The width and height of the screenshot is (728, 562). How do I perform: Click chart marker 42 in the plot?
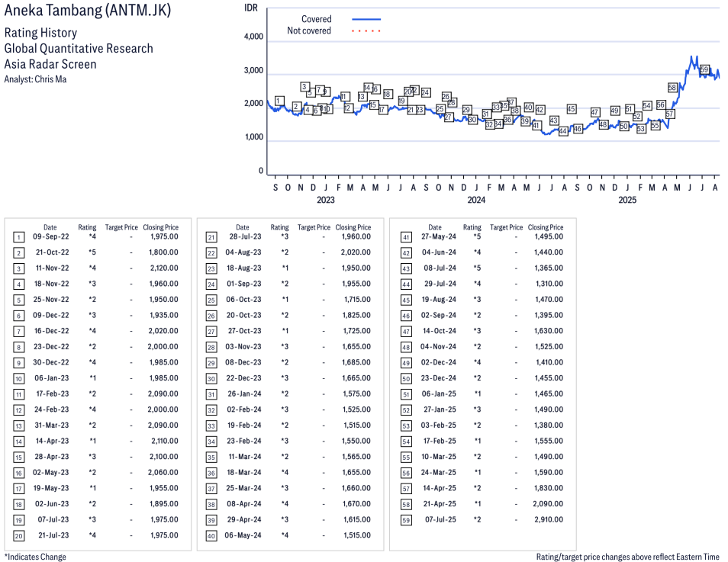tap(540, 110)
